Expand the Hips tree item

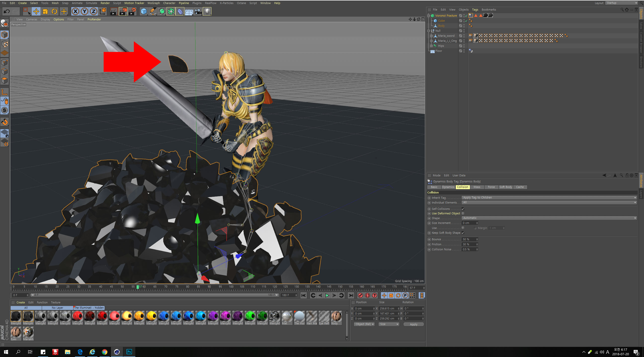pyautogui.click(x=431, y=46)
